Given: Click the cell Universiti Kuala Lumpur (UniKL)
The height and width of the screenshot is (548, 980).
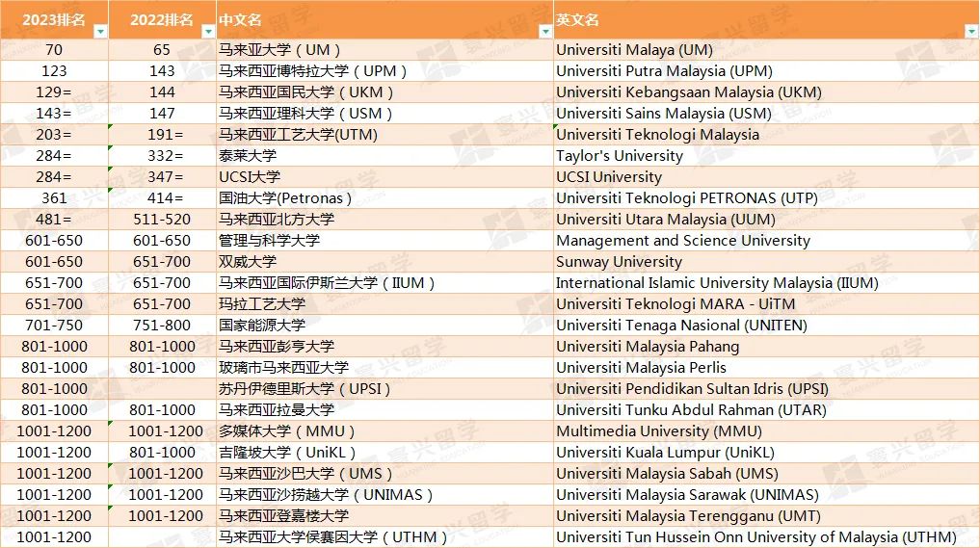Looking at the screenshot, I should pyautogui.click(x=767, y=453).
